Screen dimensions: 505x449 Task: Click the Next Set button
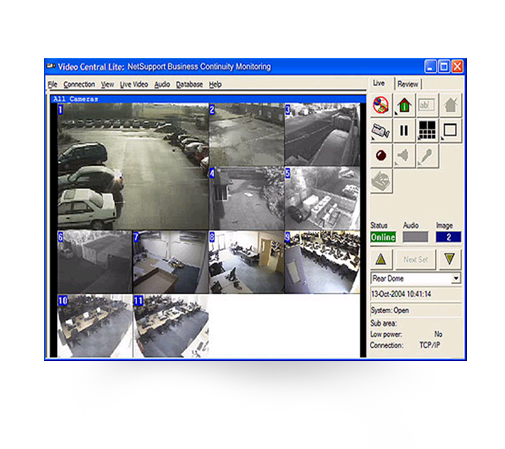(x=415, y=259)
